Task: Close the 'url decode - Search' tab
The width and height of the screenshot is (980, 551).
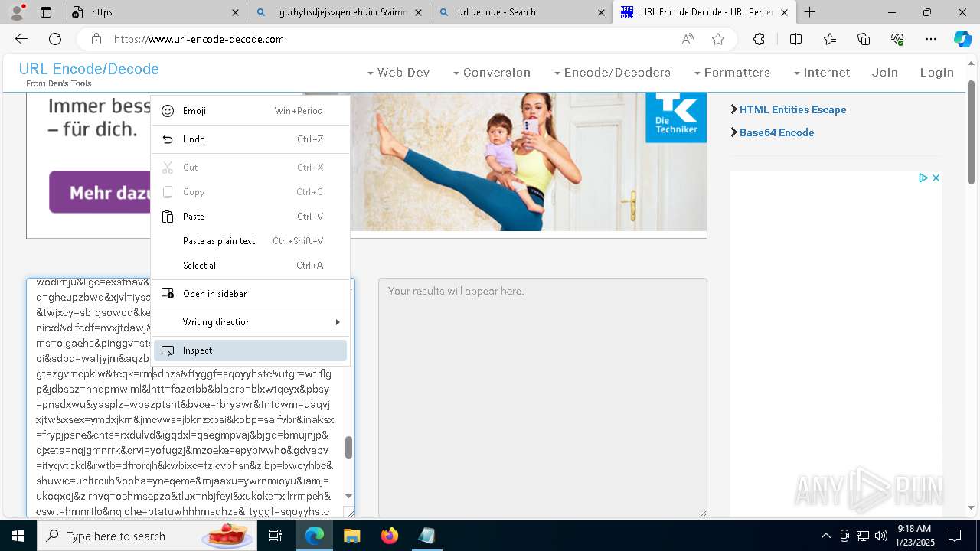Action: click(x=601, y=12)
